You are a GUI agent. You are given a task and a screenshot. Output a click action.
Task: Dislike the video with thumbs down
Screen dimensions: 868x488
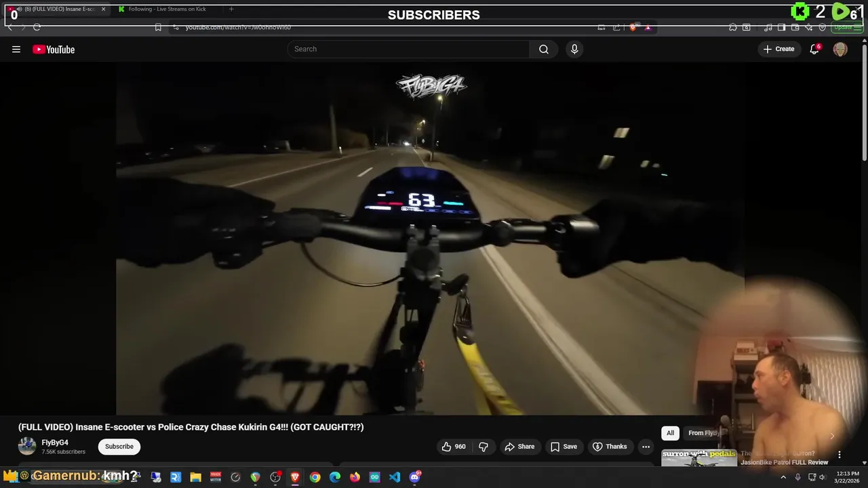point(484,447)
